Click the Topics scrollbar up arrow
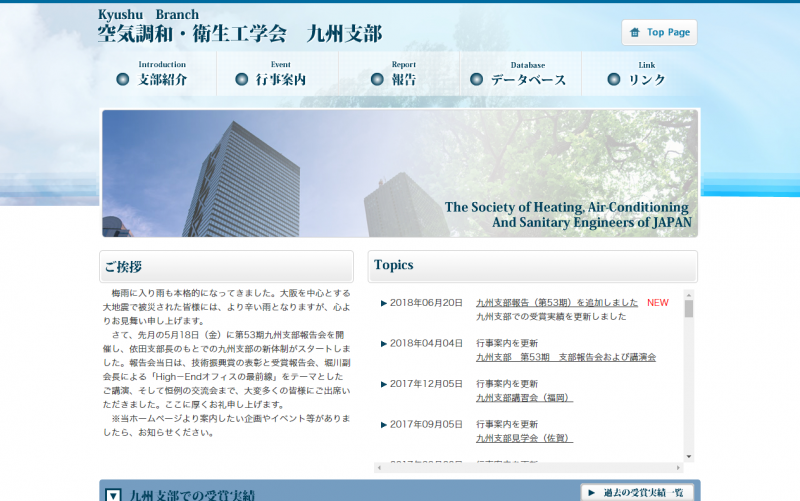The image size is (800, 501). (689, 295)
